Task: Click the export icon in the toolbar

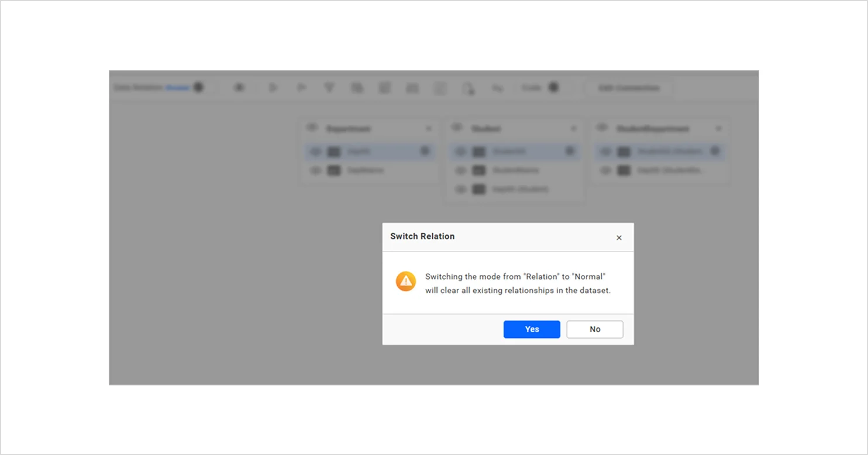Action: click(x=469, y=88)
